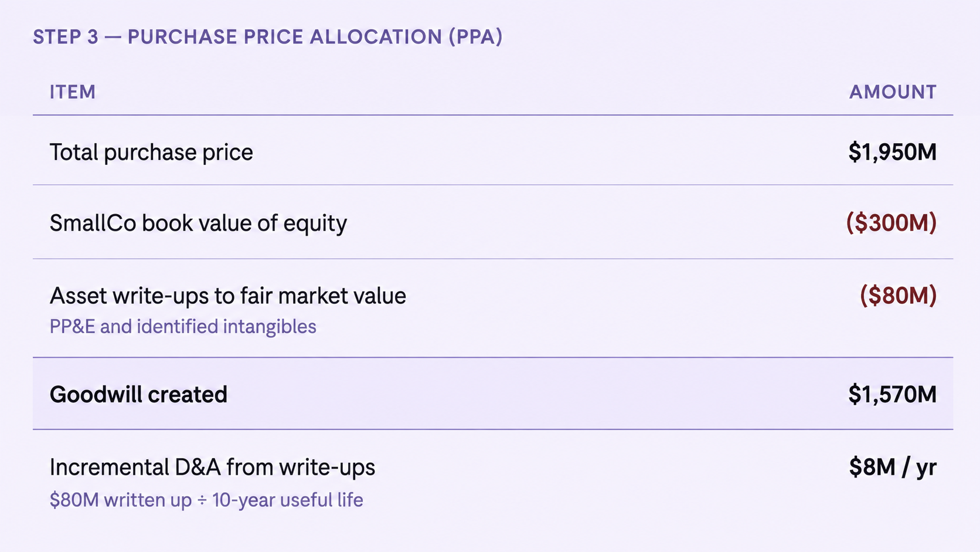Click the $80M written up 10-year note
Screen dimensions: 980x552
click(206, 500)
